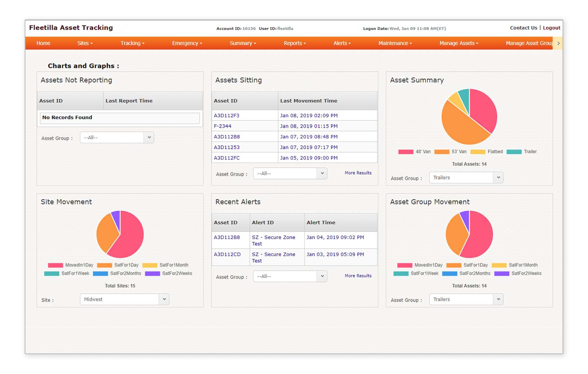This screenshot has height=374, width=588.
Task: Click the Fleetilla Asset Tracking title
Action: (71, 28)
